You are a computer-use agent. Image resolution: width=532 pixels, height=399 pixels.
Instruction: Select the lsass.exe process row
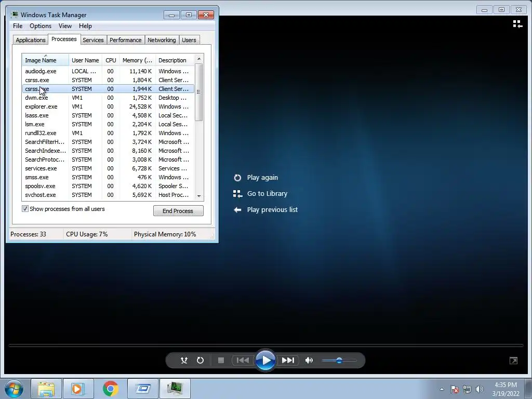108,115
